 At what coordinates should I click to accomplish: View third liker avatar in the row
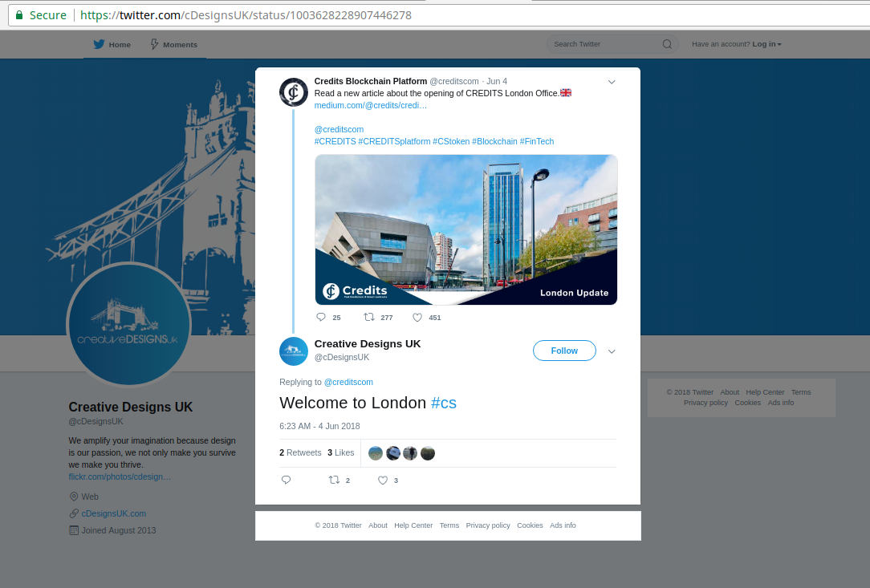coord(410,453)
